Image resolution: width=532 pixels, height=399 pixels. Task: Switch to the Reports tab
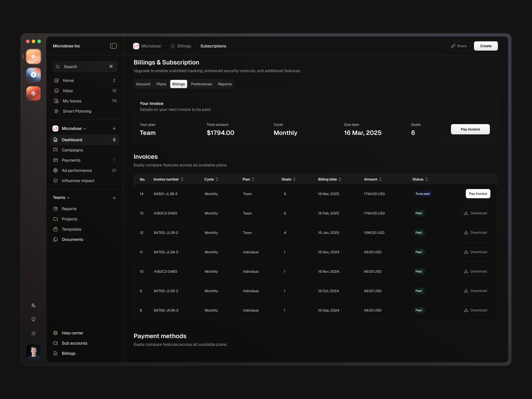coord(225,84)
